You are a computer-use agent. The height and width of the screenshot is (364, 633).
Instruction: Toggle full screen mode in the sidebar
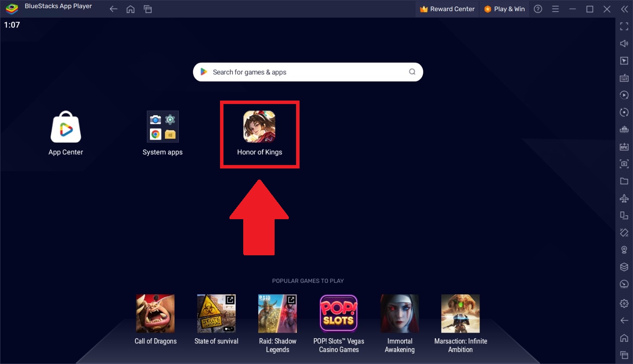(x=624, y=26)
